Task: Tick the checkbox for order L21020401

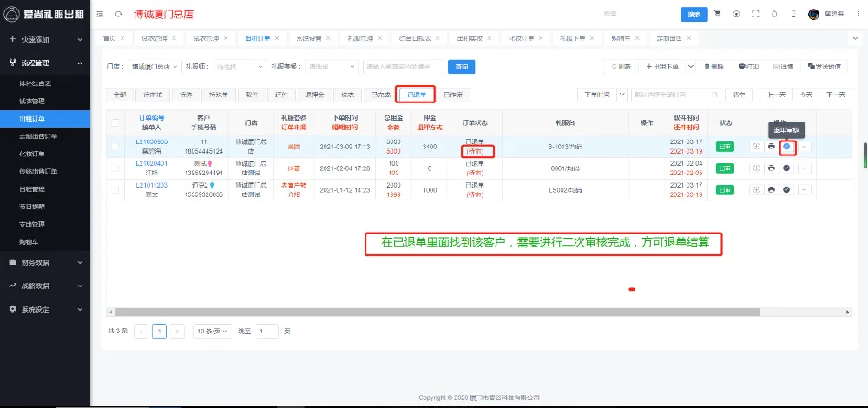Action: point(115,168)
